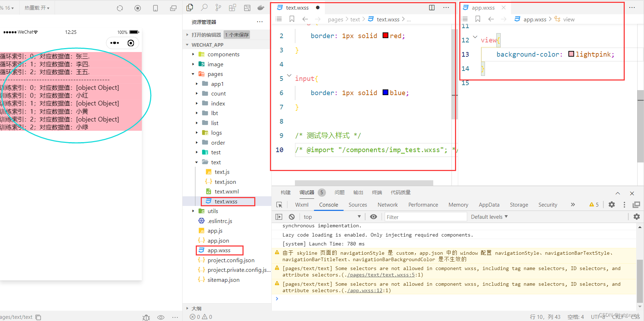Go back with left arrow in text.wxss editor
Screen dimensions: 644x321
(x=305, y=19)
